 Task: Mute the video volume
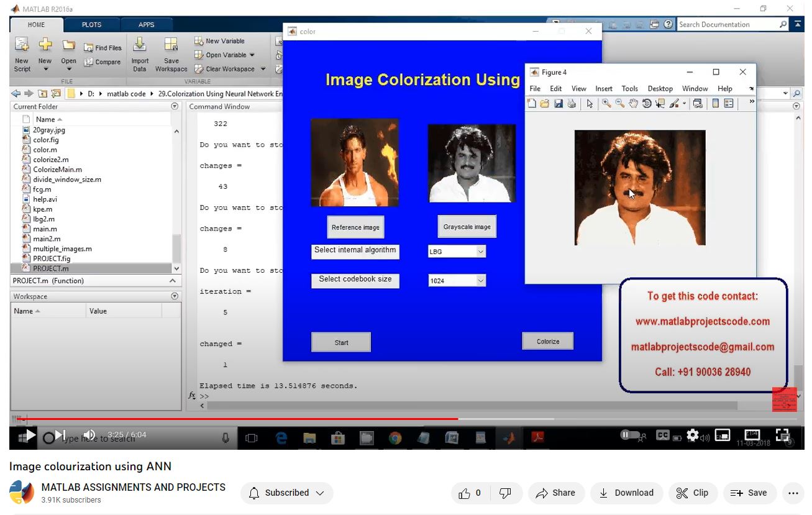(89, 435)
